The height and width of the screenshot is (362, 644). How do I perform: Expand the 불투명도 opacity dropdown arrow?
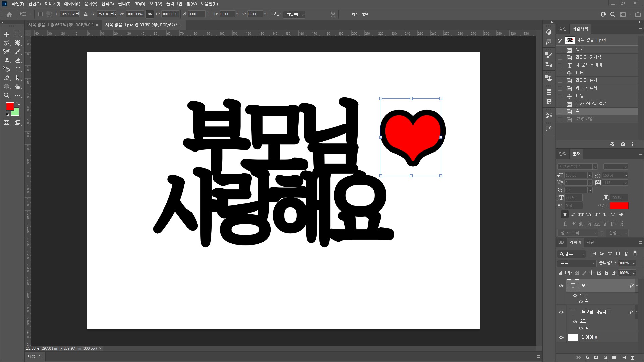634,263
